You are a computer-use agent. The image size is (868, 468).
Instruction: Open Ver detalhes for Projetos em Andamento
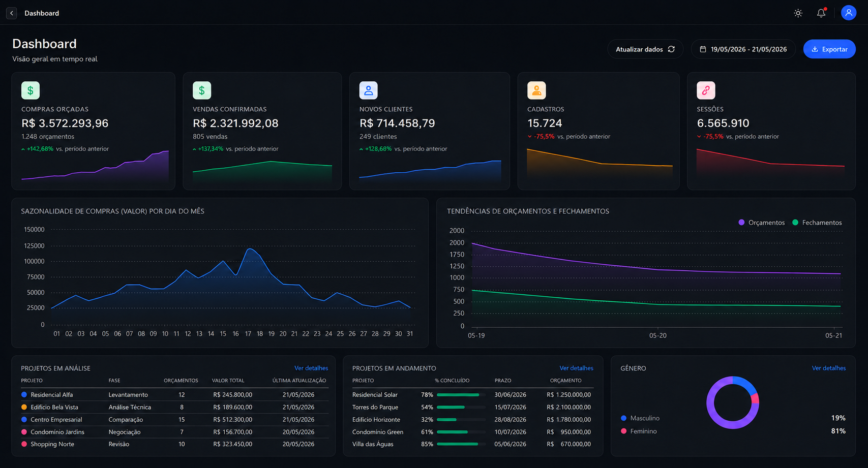point(576,368)
